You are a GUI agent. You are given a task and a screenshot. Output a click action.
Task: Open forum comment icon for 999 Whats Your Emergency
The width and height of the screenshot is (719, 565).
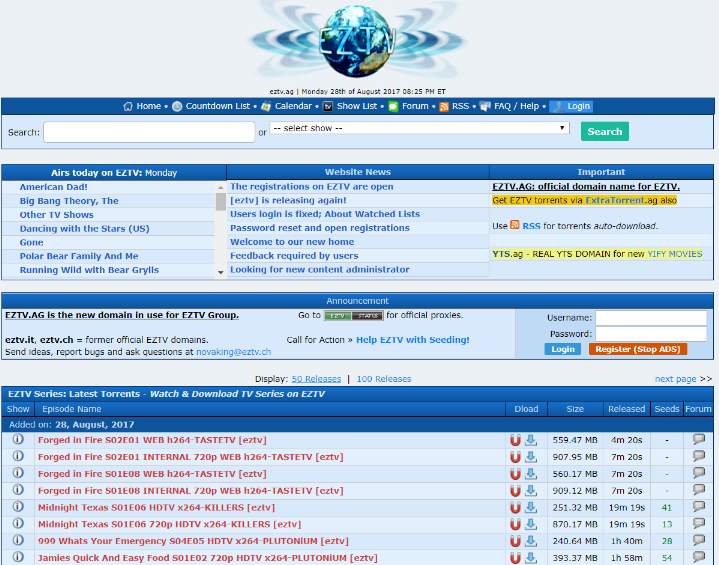698,541
